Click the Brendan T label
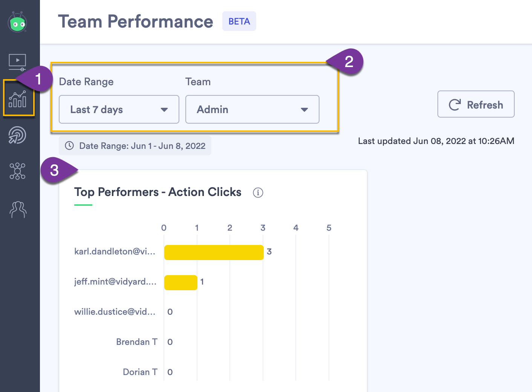This screenshot has height=392, width=532. point(137,342)
